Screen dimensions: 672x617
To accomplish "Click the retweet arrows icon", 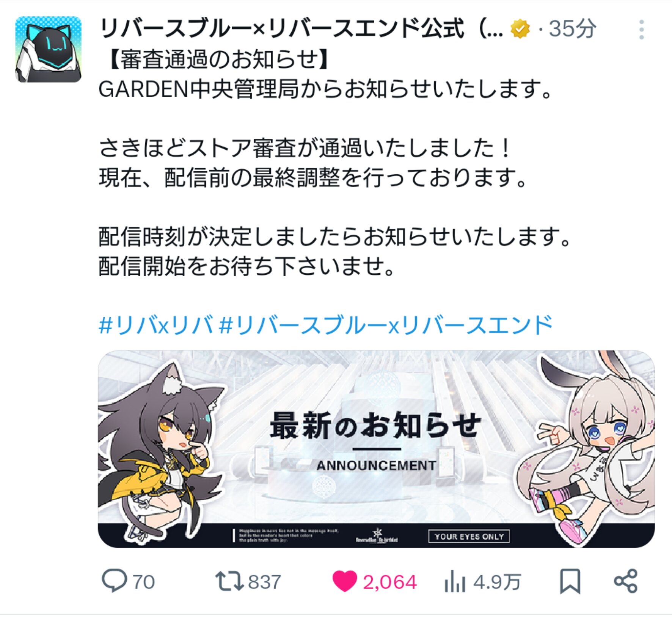I will pos(229,581).
